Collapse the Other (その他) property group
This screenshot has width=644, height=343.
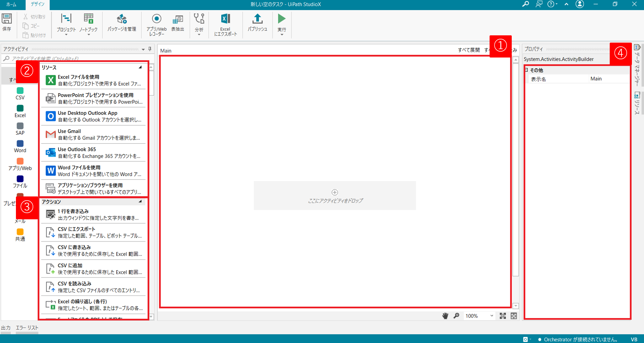click(526, 70)
